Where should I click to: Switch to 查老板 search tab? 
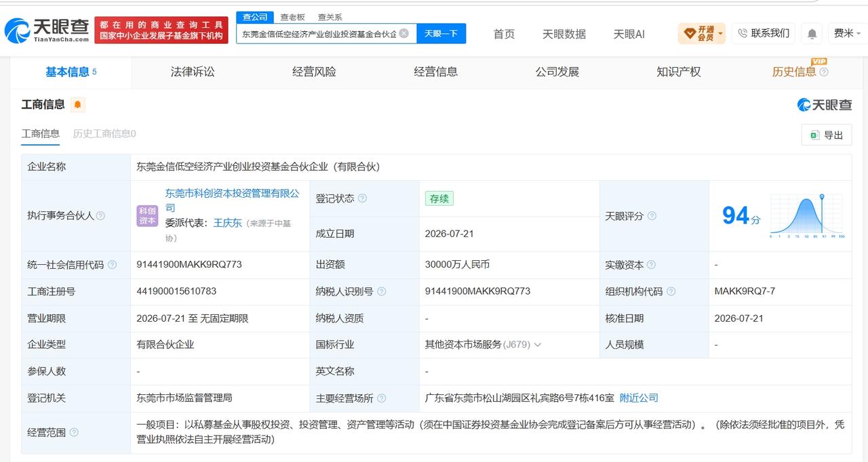(x=292, y=17)
